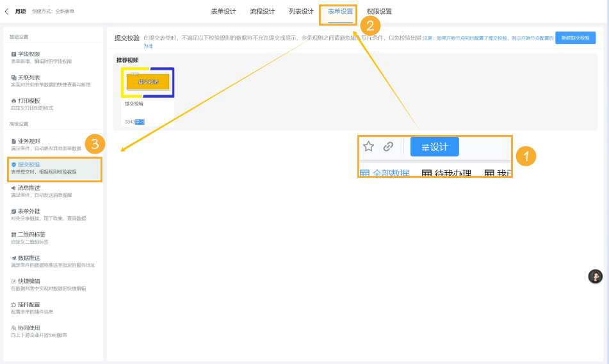Click 配置表单的插件信息 description
Viewport: 609px width, 364px height.
pyautogui.click(x=32, y=312)
